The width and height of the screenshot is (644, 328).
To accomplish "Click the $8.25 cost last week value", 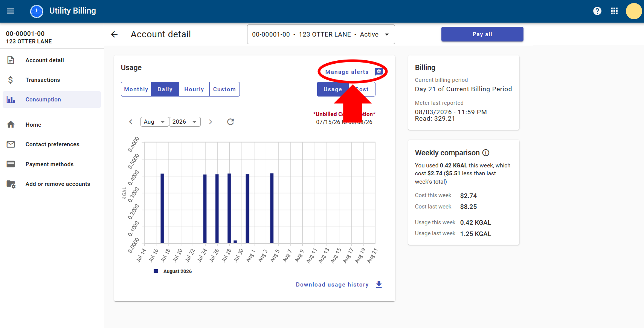I will (x=469, y=207).
